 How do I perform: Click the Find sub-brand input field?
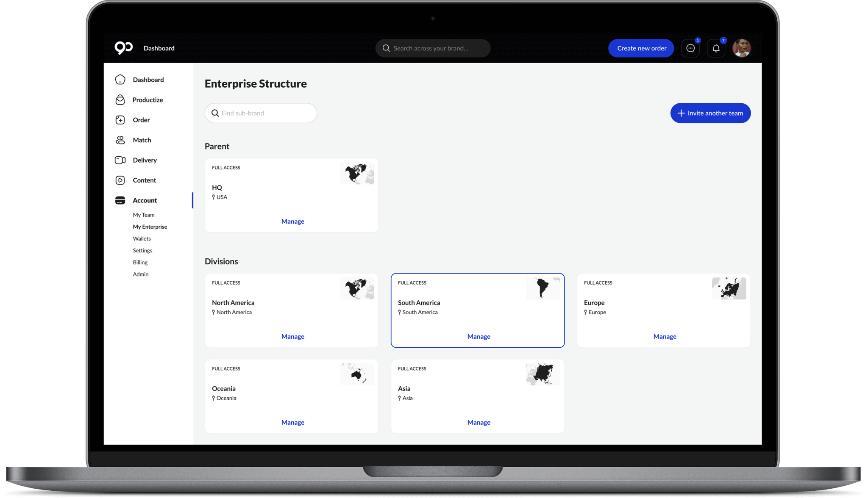[x=261, y=113]
